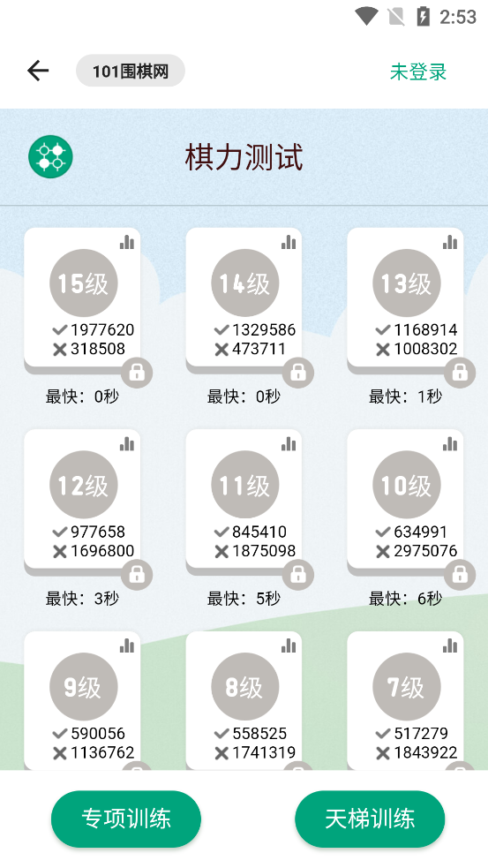The height and width of the screenshot is (868, 488).
Task: Tap 最快：5秒 under 11级
Action: tap(244, 599)
